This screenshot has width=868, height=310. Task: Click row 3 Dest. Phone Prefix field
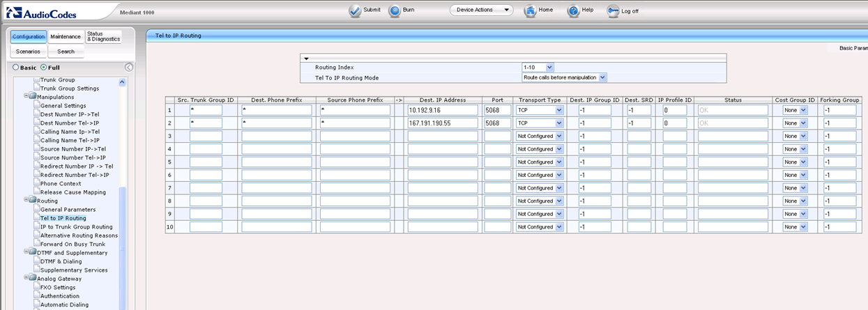point(277,136)
